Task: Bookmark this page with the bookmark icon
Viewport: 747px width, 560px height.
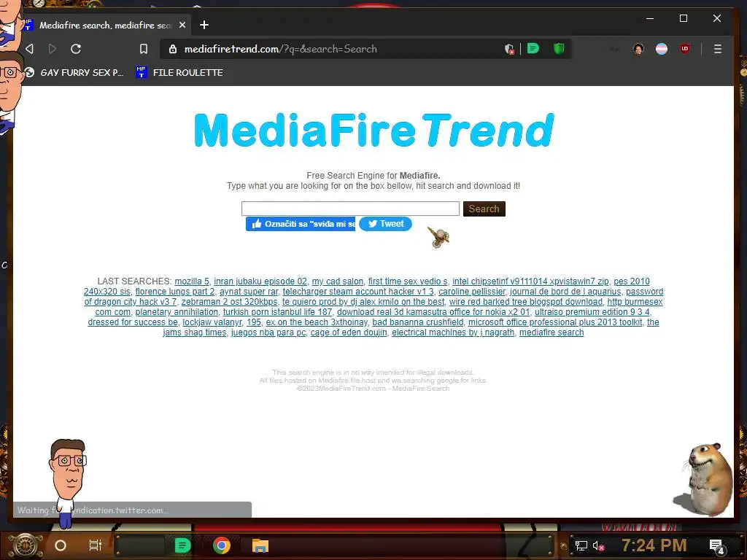Action: (144, 49)
